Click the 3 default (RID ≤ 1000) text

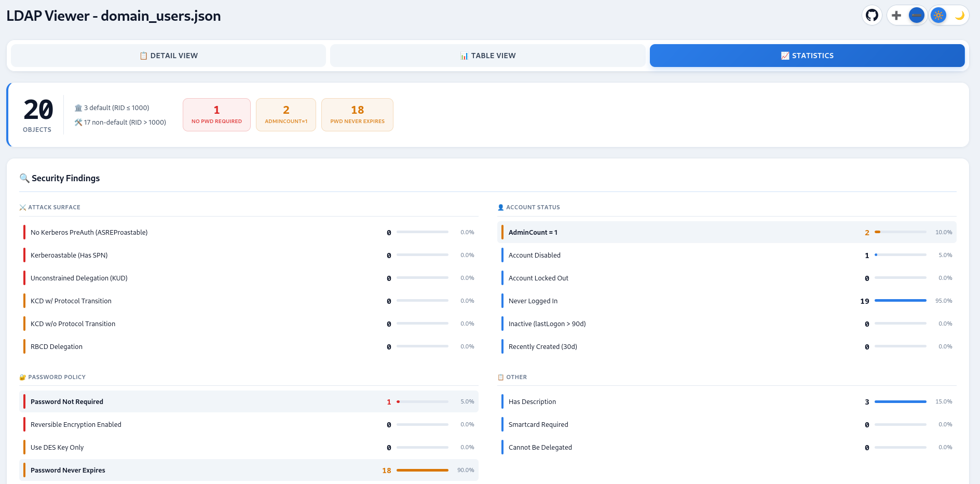point(112,107)
